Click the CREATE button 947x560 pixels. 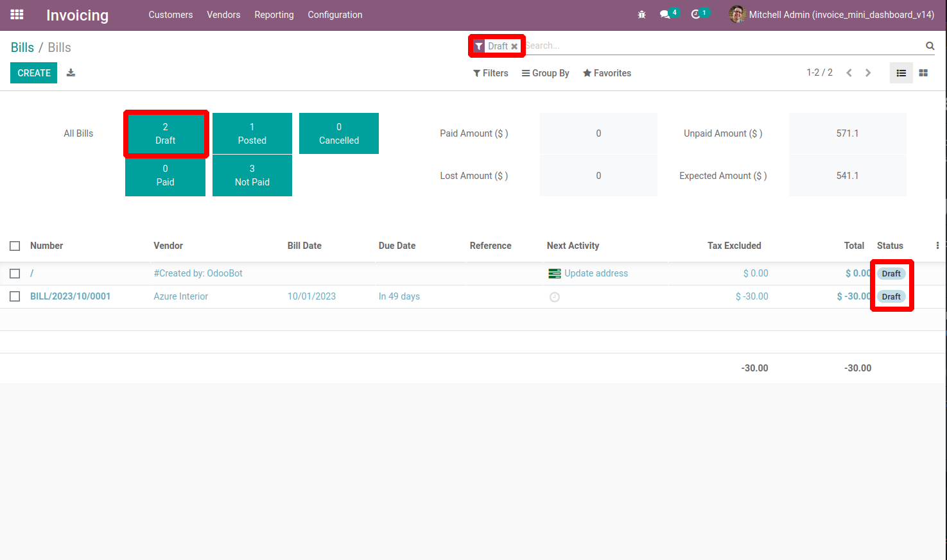(34, 73)
